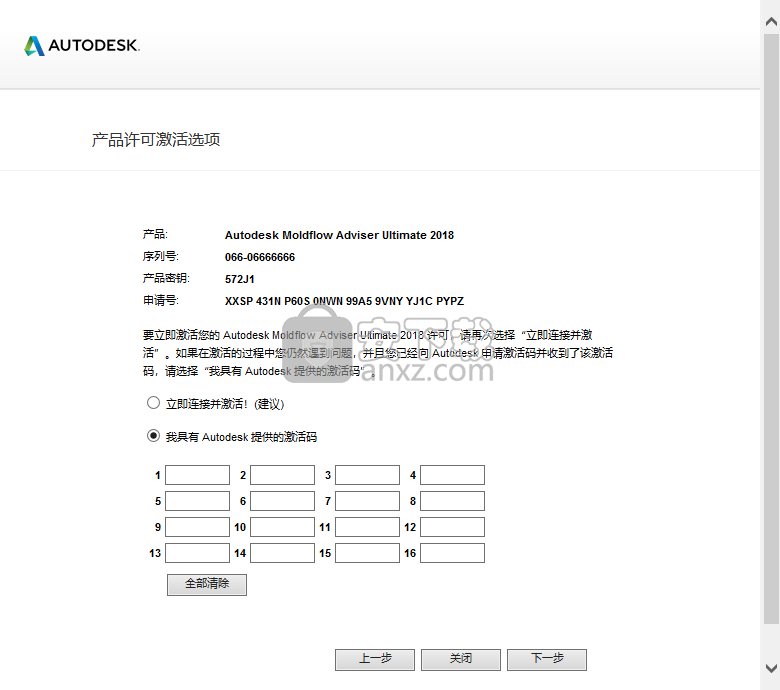Click the vertical scrollbar thumb
The width and height of the screenshot is (780, 690).
point(772,328)
